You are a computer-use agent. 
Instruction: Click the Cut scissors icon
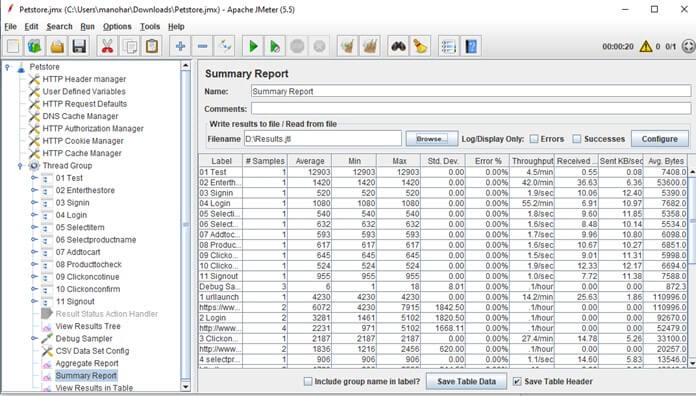[x=107, y=46]
